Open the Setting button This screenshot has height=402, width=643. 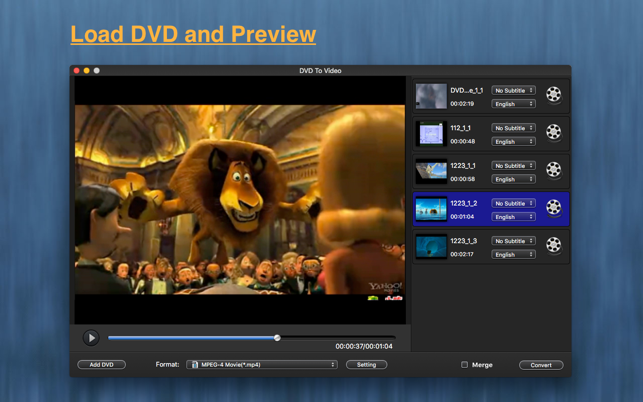(x=366, y=365)
